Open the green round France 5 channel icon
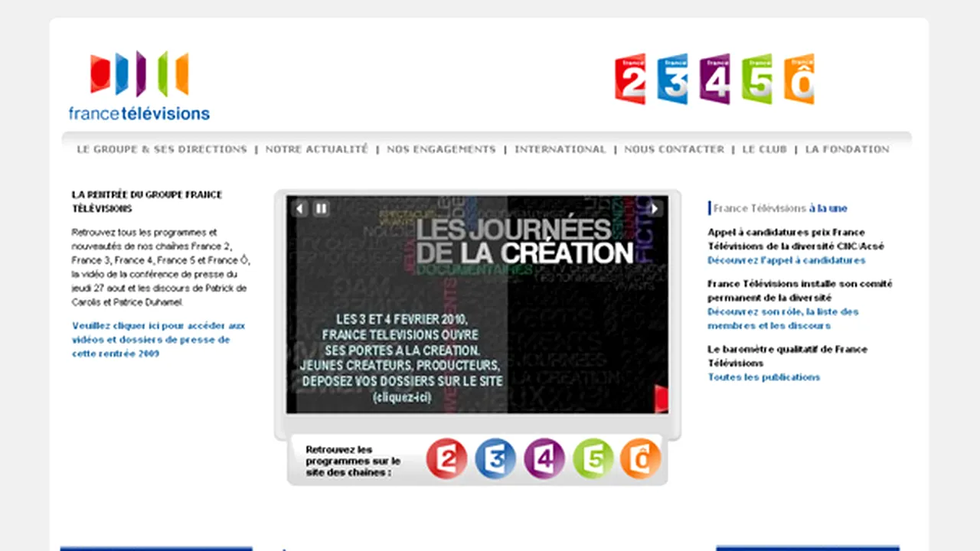Screen dimensions: 980x551 point(593,459)
